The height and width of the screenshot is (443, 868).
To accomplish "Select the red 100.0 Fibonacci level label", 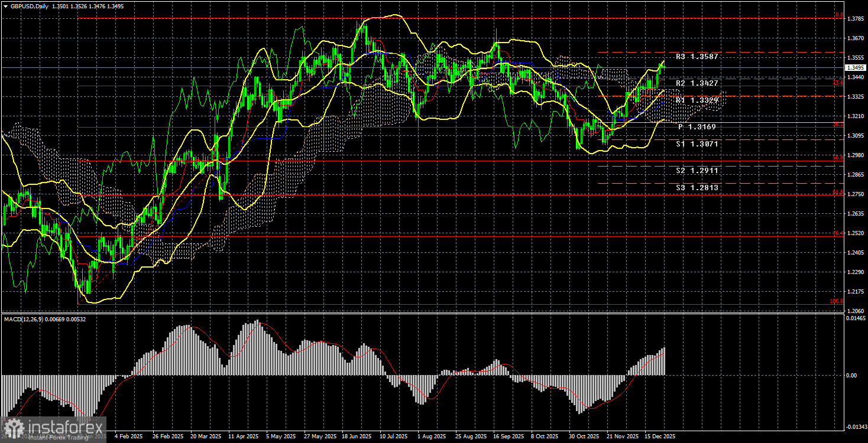I will pos(836,301).
